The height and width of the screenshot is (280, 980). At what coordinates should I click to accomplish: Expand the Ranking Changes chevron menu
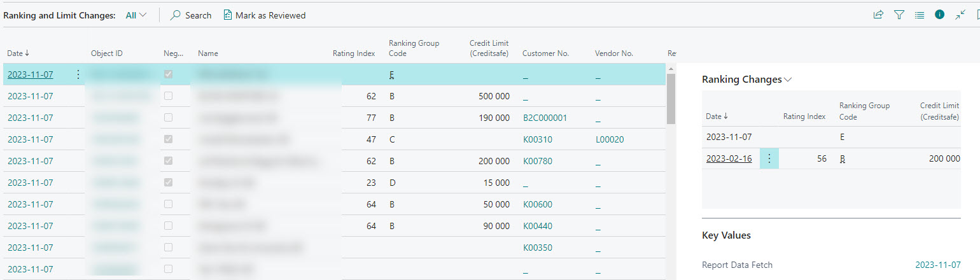[788, 80]
